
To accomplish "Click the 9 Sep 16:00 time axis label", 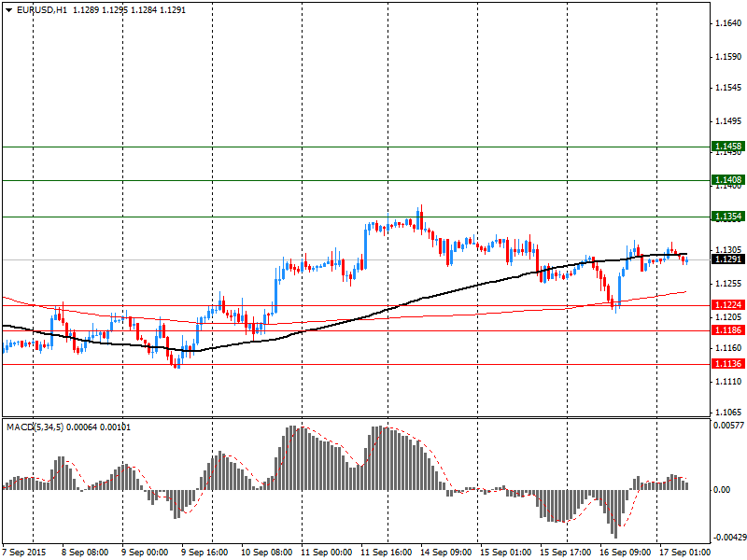I will 204,553.
